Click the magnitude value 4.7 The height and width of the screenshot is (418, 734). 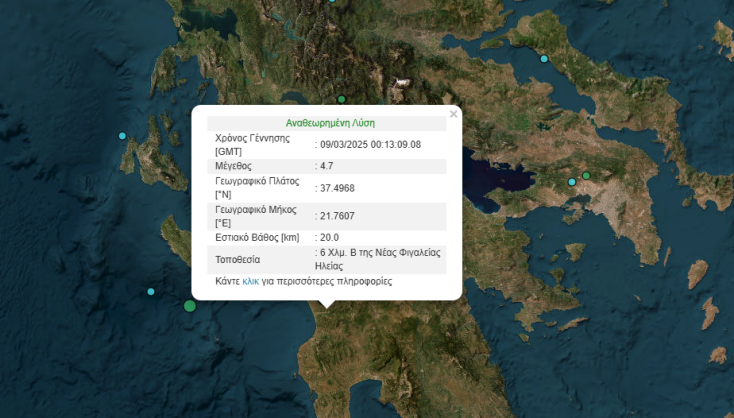pyautogui.click(x=327, y=165)
